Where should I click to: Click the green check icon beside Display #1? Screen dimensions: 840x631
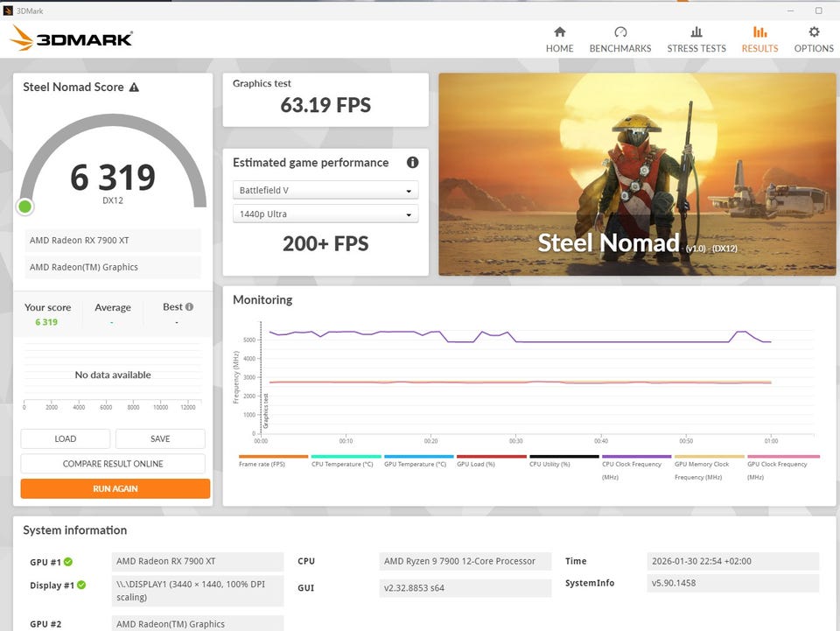(x=81, y=585)
